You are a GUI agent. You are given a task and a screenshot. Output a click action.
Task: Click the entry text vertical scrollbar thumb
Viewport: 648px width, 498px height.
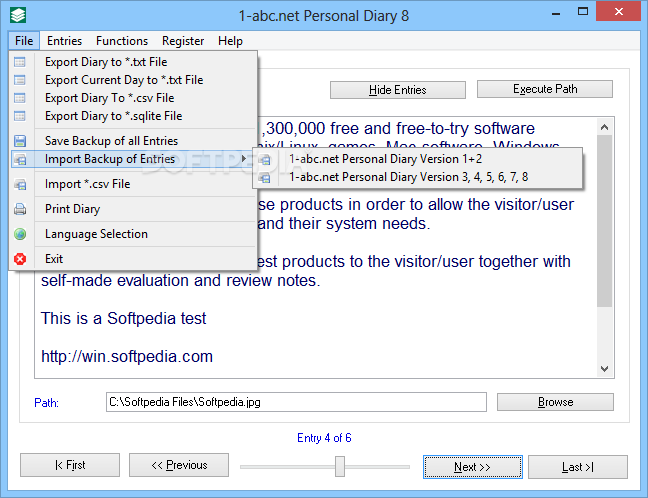(605, 221)
